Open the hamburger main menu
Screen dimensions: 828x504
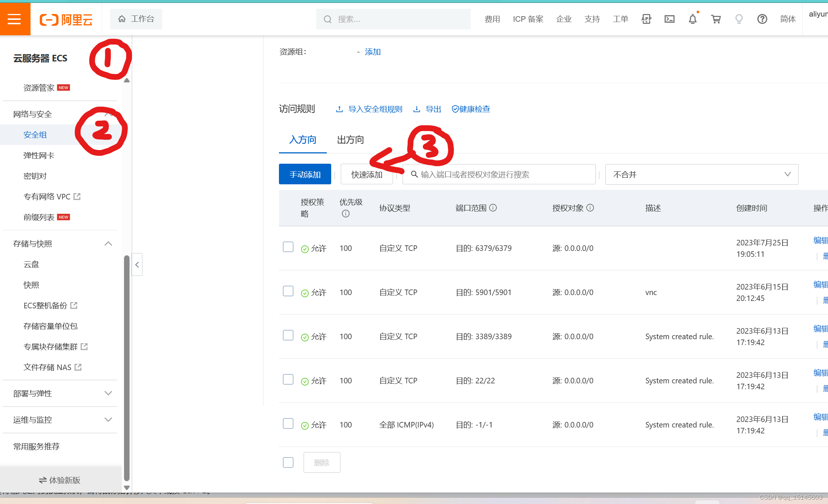point(15,19)
